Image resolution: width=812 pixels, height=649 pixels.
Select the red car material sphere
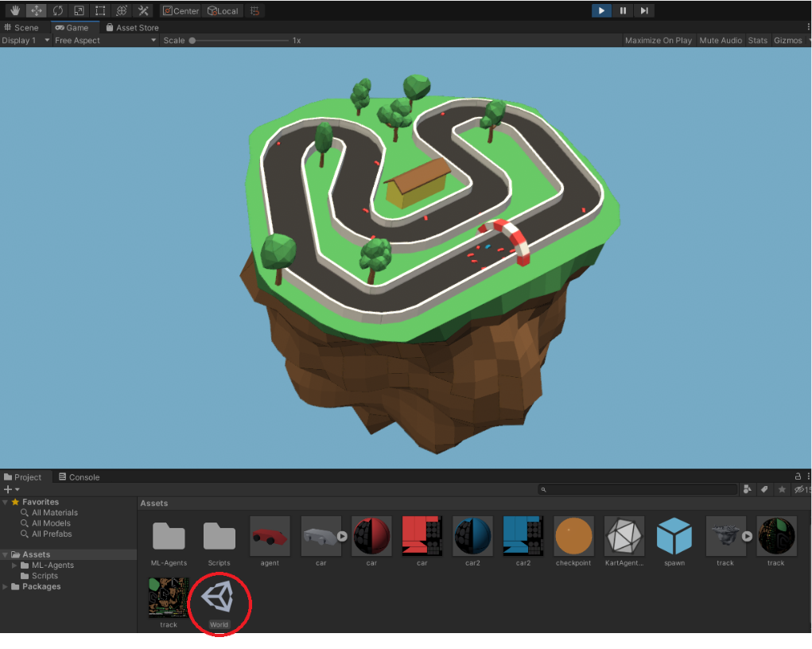[371, 537]
